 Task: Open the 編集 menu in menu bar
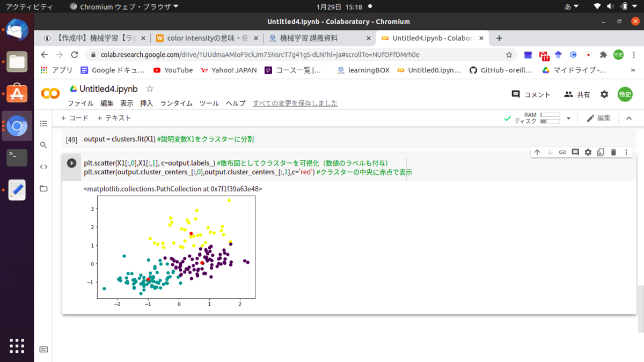[107, 104]
